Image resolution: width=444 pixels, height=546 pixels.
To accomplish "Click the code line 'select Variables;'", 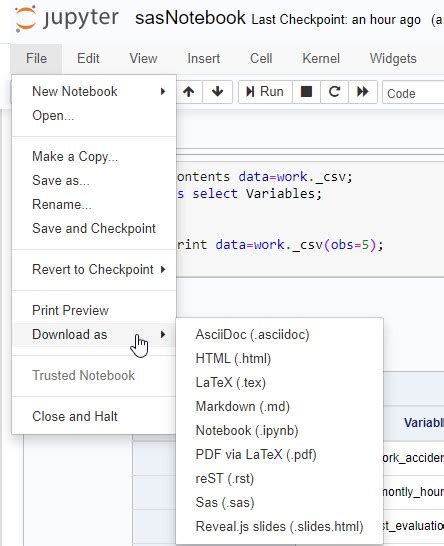I will pos(257,194).
